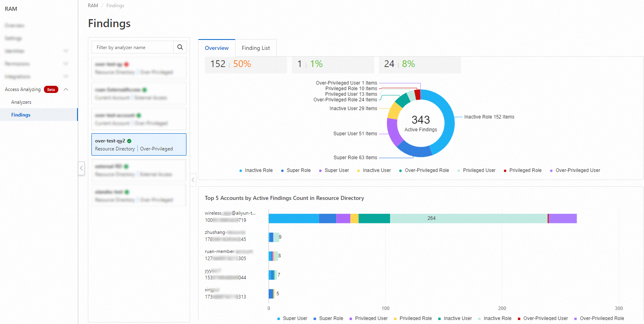Open Analyzers in the sidebar
This screenshot has height=324, width=644.
click(x=21, y=102)
